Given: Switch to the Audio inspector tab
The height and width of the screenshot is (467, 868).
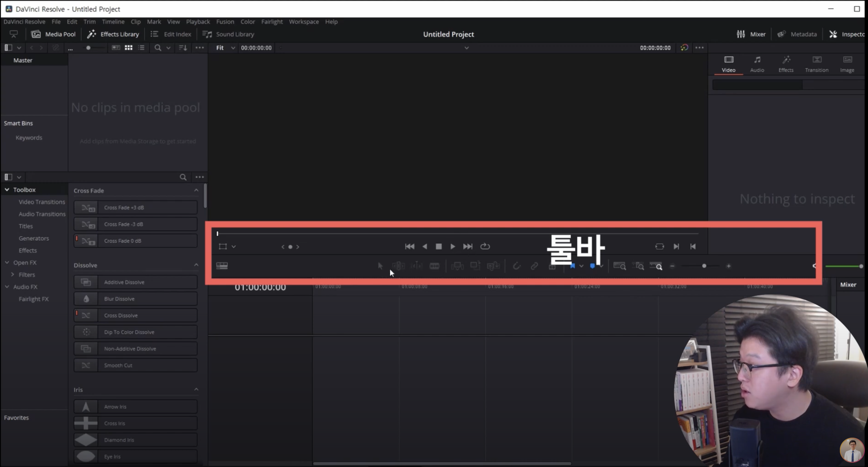Looking at the screenshot, I should click(x=757, y=64).
